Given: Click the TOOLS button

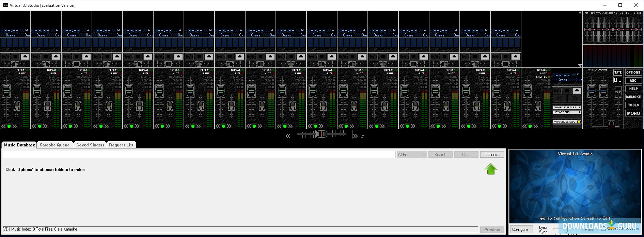Looking at the screenshot, I should pos(633,105).
